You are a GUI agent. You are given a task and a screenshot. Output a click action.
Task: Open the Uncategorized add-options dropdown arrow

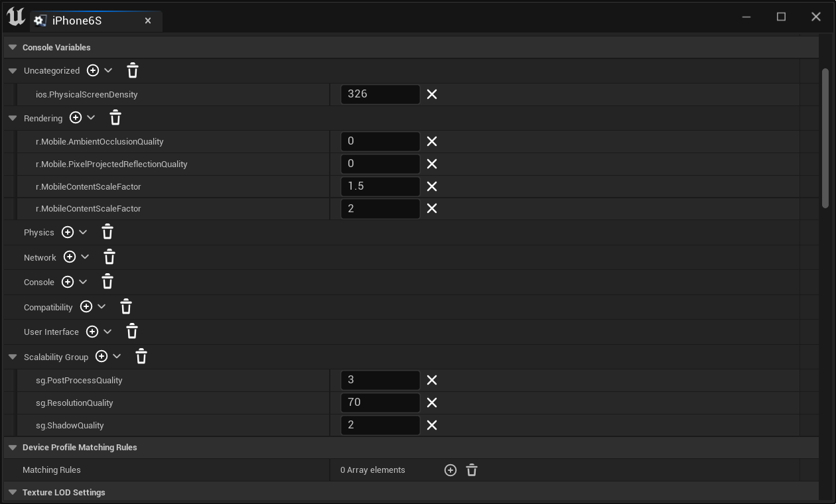[109, 70]
